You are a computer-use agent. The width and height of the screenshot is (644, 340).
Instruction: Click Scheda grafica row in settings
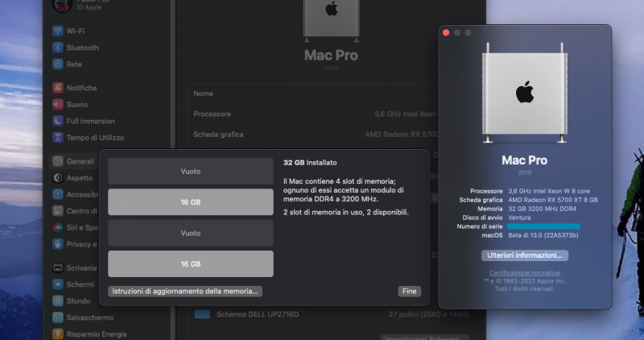[314, 135]
